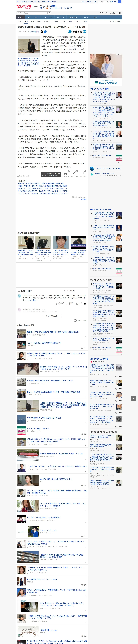React with the わかりやすい lightbulb icon
138x644 pixels.
pos(74,174)
